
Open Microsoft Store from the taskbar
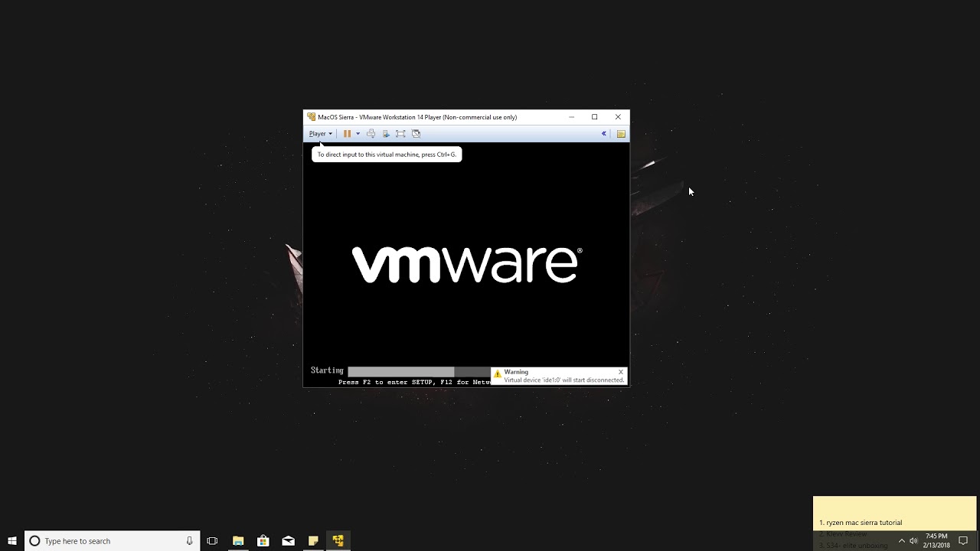(x=263, y=541)
